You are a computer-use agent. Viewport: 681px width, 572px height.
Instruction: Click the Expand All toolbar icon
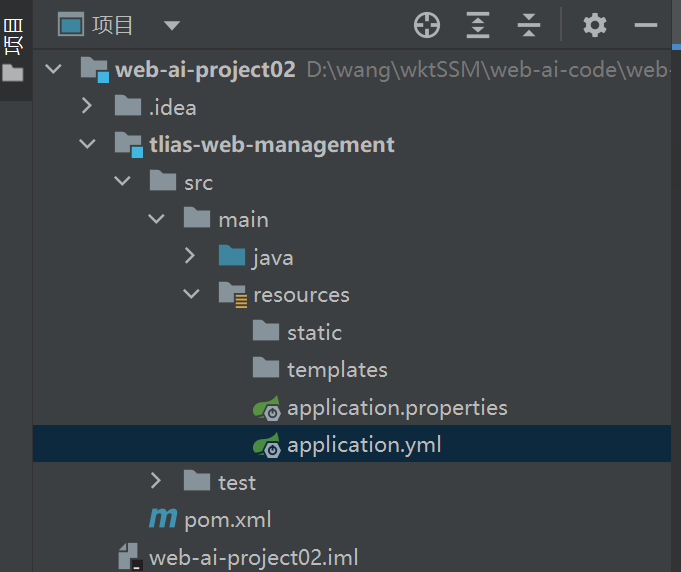pyautogui.click(x=479, y=25)
